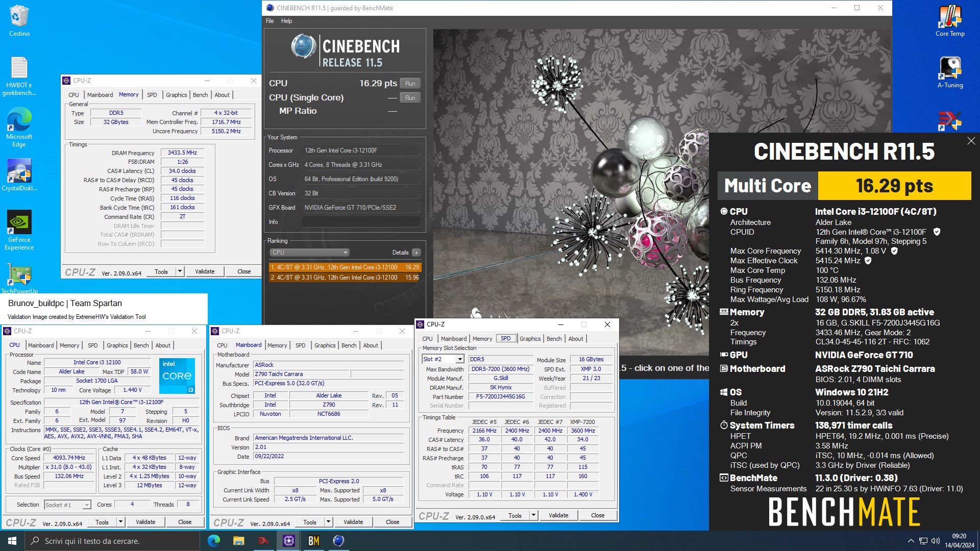
Task: Show hidden system tray icons
Action: (x=911, y=541)
